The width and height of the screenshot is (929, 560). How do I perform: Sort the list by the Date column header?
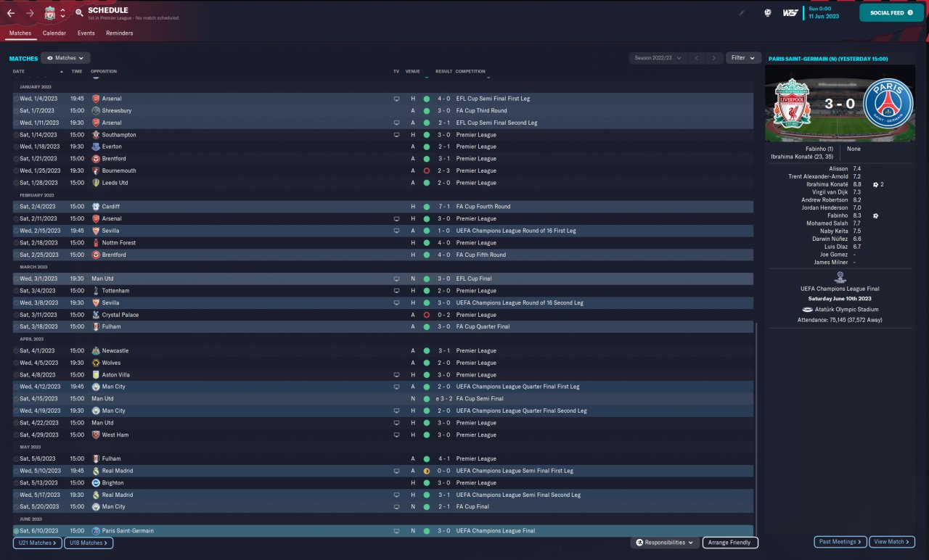pyautogui.click(x=19, y=72)
